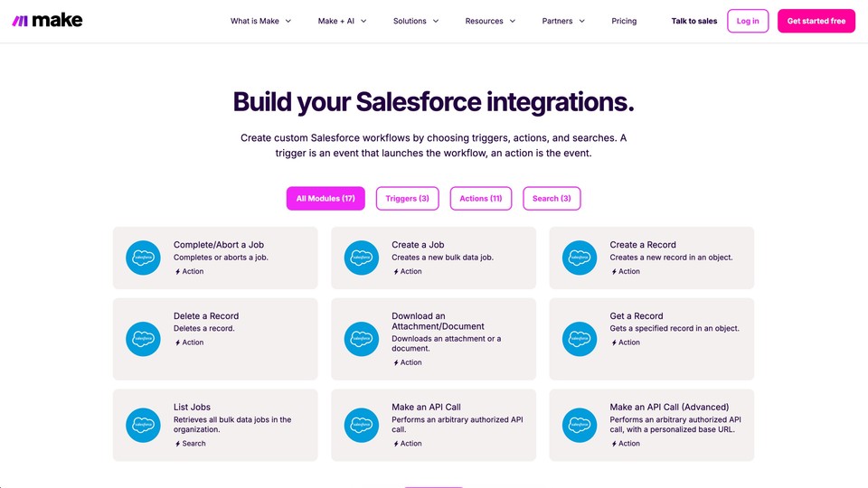Click Salesforce icon on Download an Attachment/Document card
This screenshot has width=868, height=488.
(x=362, y=339)
